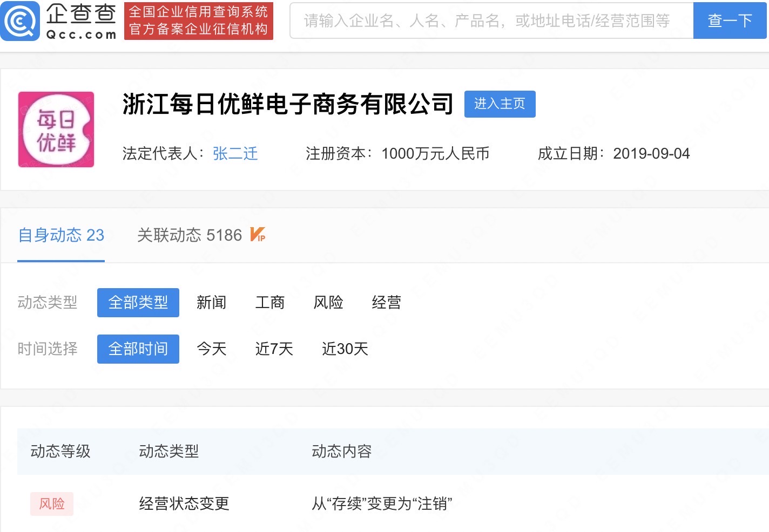Click the 从"存续"变更为"注销" content text
Screen dimensions: 769x532
point(382,504)
